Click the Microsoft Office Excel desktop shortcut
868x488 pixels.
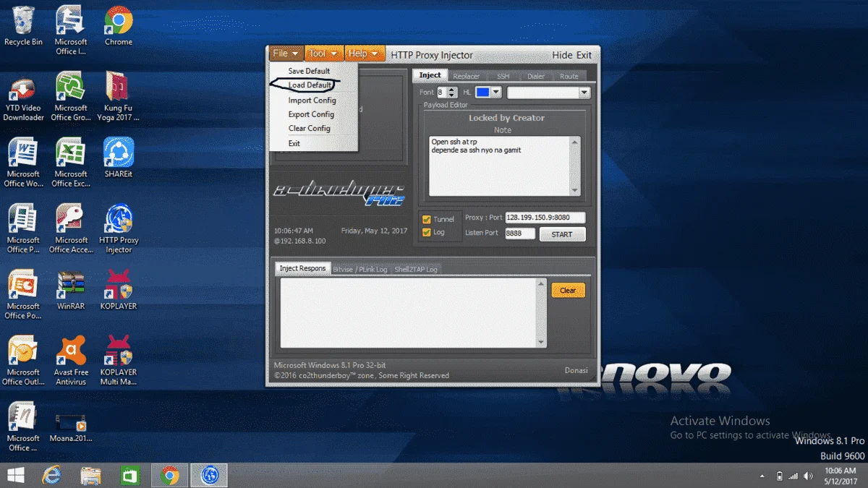point(71,162)
